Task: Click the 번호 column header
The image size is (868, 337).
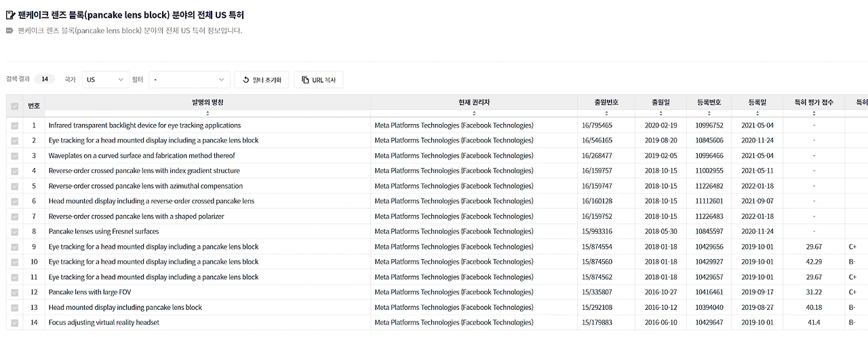Action: (x=34, y=106)
